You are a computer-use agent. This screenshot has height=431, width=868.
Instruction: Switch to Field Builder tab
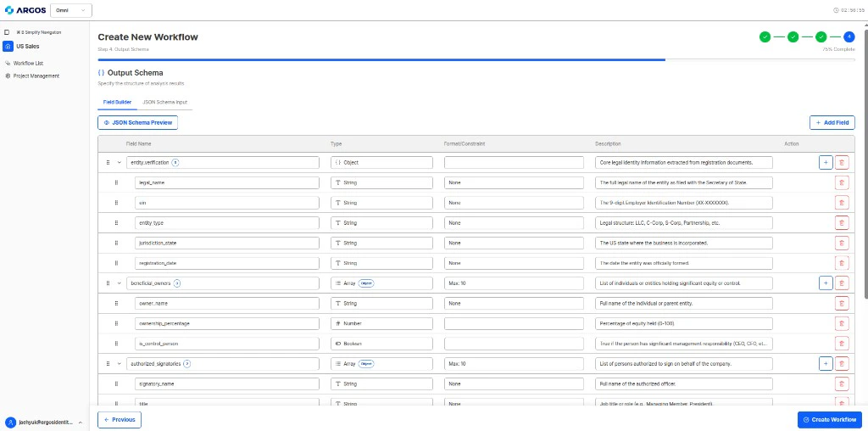(x=117, y=103)
